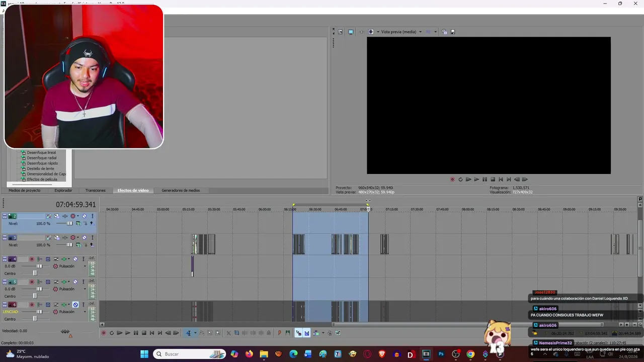Insert a region from the timeline toolbar
This screenshot has width=644, height=362.
click(288, 333)
